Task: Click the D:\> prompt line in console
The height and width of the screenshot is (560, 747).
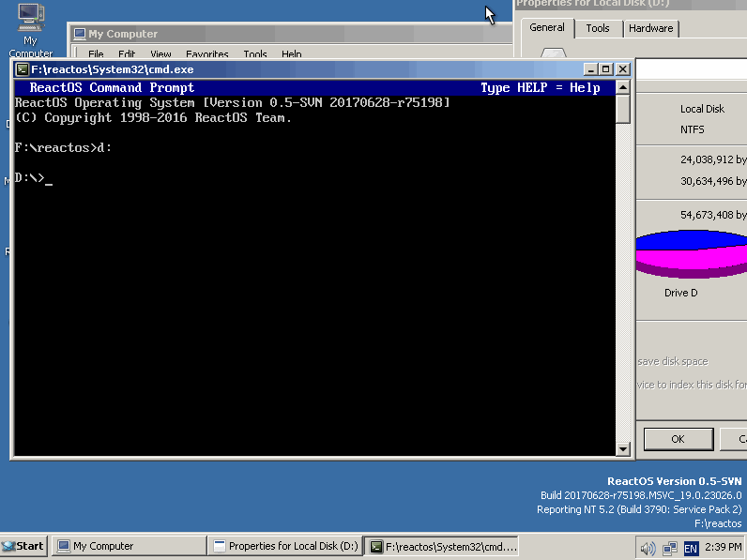Action: [34, 178]
